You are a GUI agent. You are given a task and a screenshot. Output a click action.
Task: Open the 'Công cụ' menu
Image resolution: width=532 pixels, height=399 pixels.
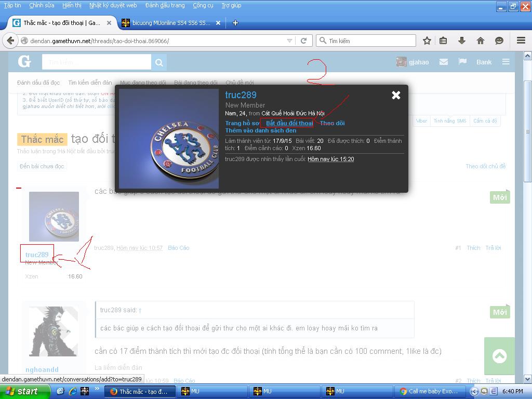(x=203, y=5)
